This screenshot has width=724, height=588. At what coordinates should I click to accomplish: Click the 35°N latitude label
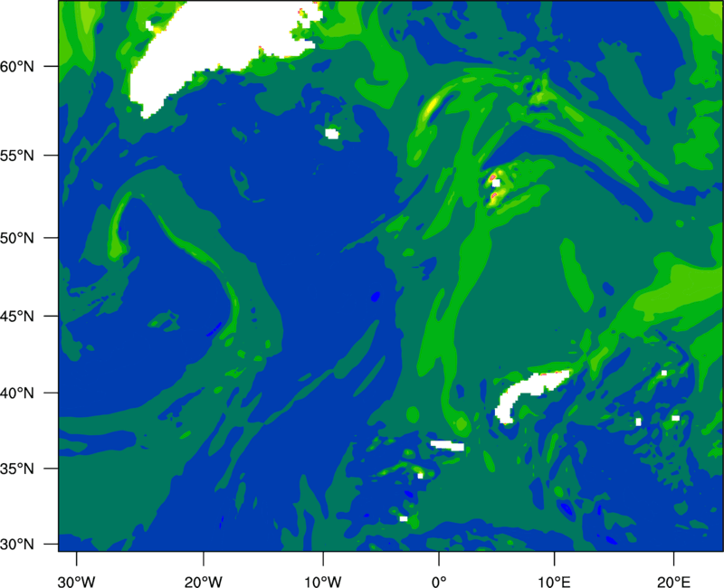pyautogui.click(x=17, y=469)
